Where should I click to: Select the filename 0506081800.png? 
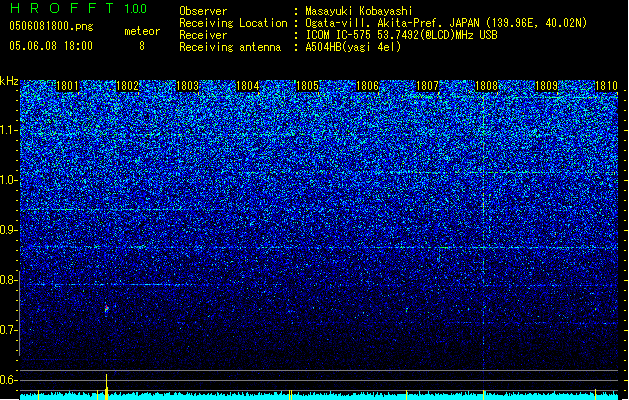pos(51,26)
